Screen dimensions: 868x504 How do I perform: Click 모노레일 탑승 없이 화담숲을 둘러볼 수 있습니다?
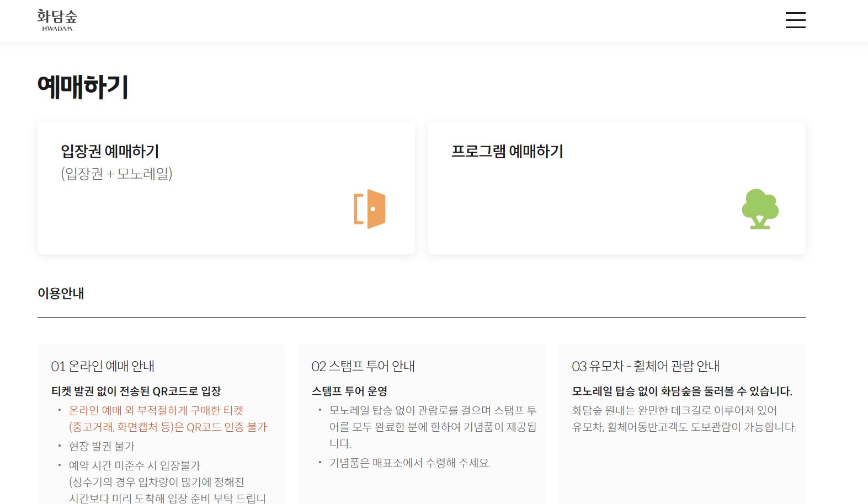point(682,391)
